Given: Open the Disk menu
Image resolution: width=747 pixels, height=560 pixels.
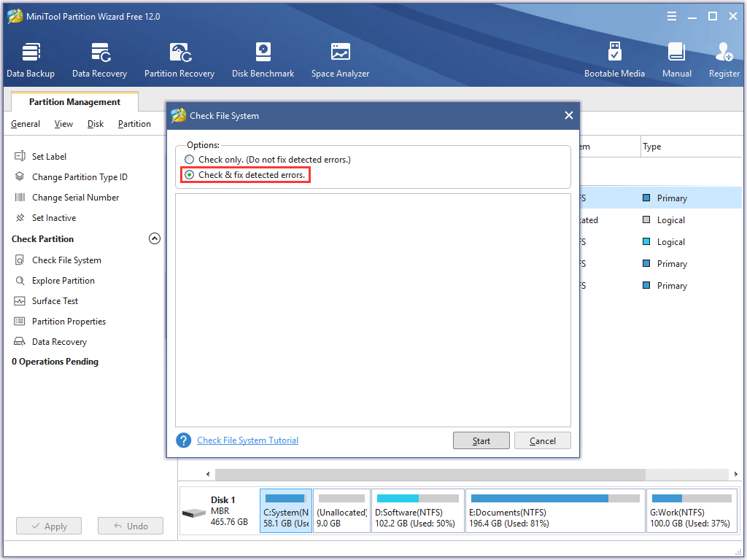Looking at the screenshot, I should coord(95,124).
